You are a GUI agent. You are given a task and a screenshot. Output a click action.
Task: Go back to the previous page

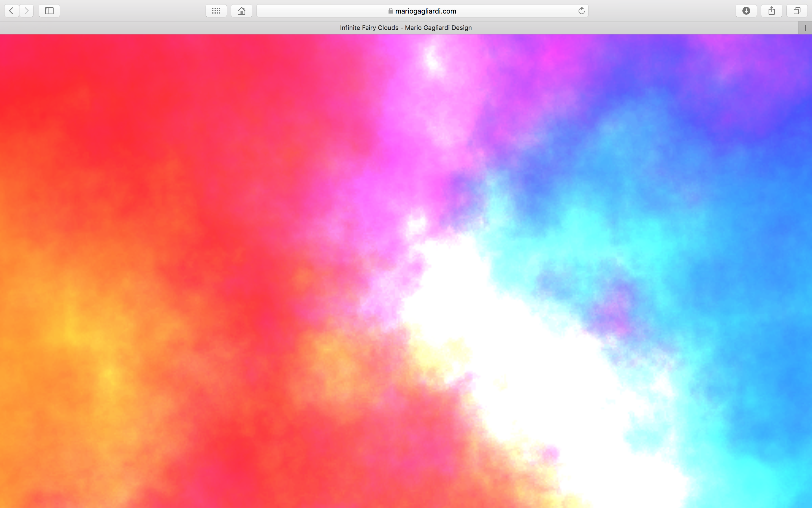tap(11, 11)
